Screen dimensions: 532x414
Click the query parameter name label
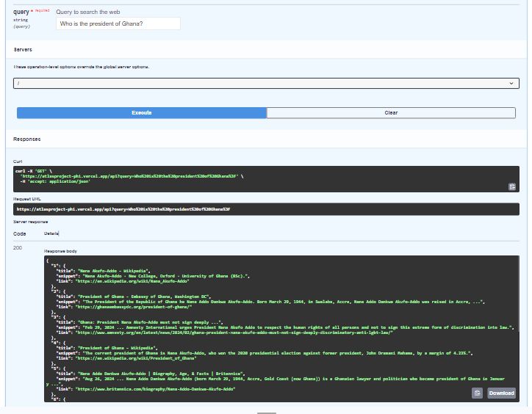coord(21,12)
